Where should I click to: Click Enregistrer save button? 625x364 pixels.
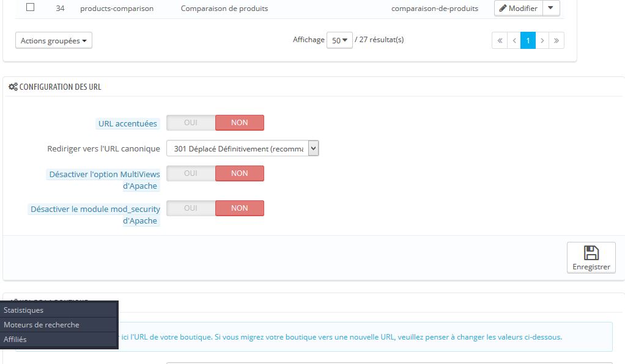point(591,258)
